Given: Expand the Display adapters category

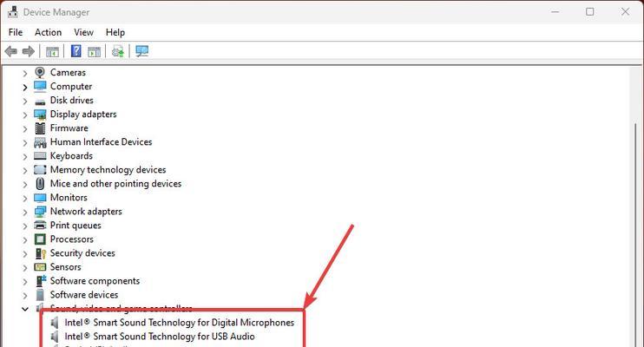Looking at the screenshot, I should coord(25,115).
